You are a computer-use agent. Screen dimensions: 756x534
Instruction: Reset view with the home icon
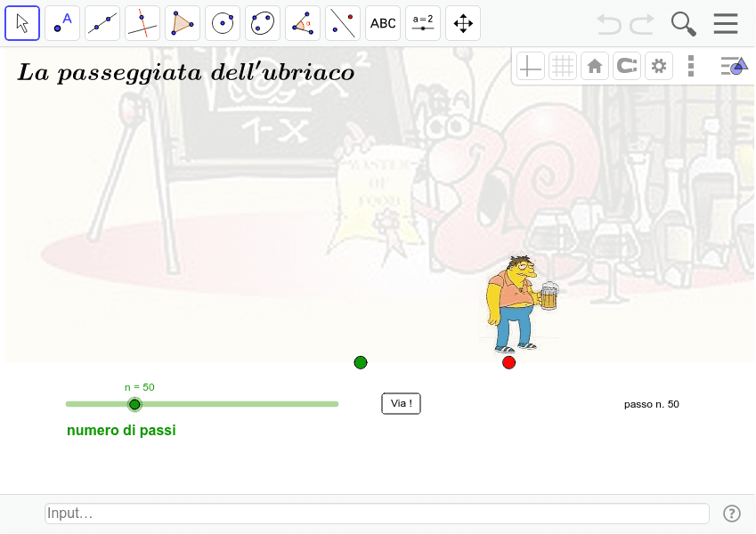click(595, 66)
